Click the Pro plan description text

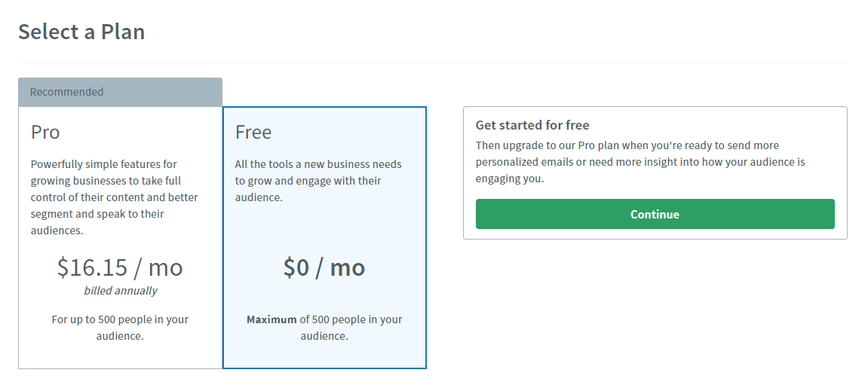coord(115,197)
